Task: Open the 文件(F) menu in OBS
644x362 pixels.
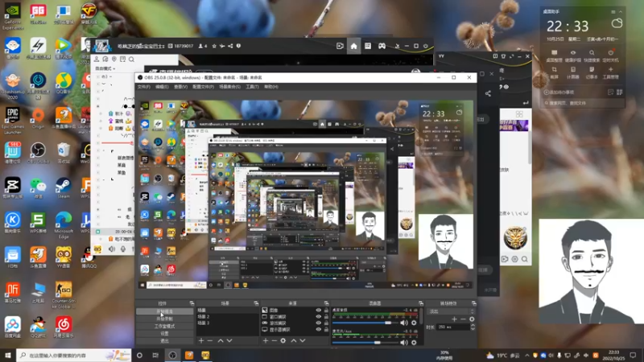Action: tap(144, 87)
